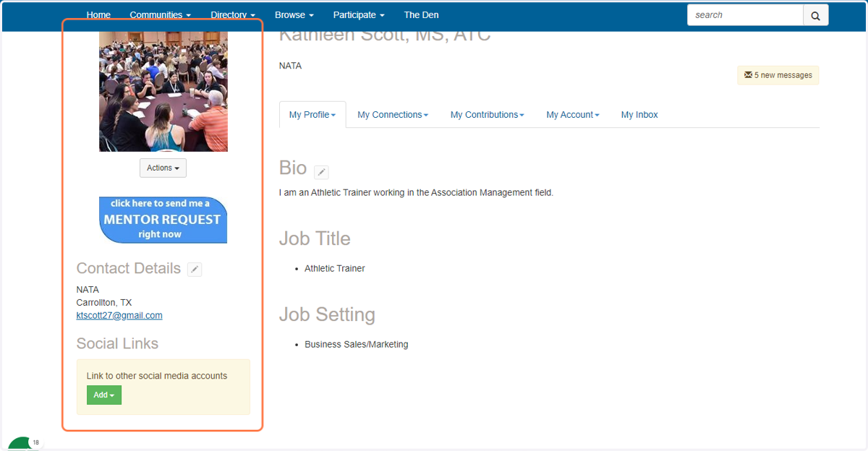868x451 pixels.
Task: Open The Den navigation link
Action: (x=421, y=14)
